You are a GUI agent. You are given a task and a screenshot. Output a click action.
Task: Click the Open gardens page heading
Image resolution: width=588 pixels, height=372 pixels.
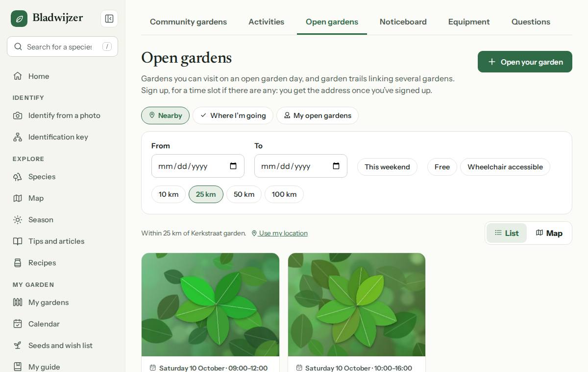tap(186, 58)
